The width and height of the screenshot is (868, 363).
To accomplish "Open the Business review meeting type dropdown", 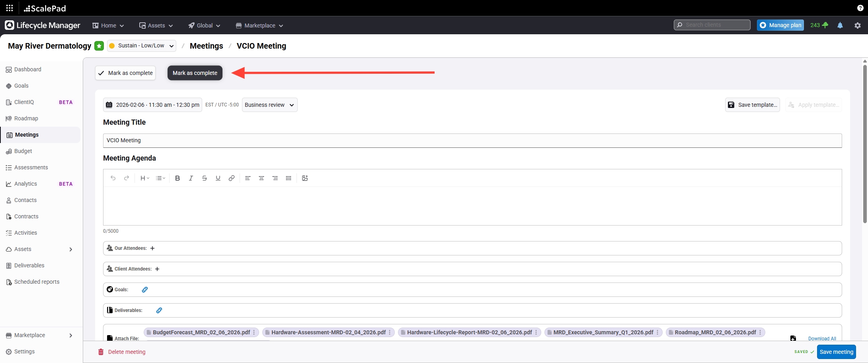I will (269, 105).
